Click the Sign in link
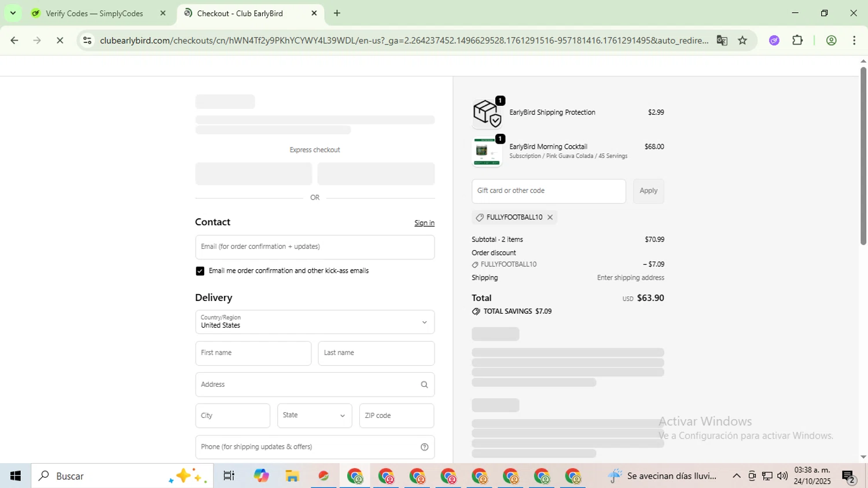 [x=424, y=223]
